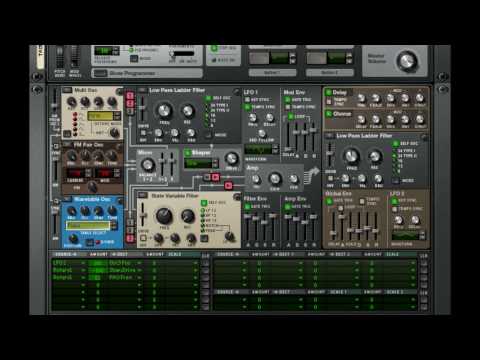This screenshot has width=480, height=360.
Task: Toggle the Chorus effect on/off
Action: coord(329,114)
